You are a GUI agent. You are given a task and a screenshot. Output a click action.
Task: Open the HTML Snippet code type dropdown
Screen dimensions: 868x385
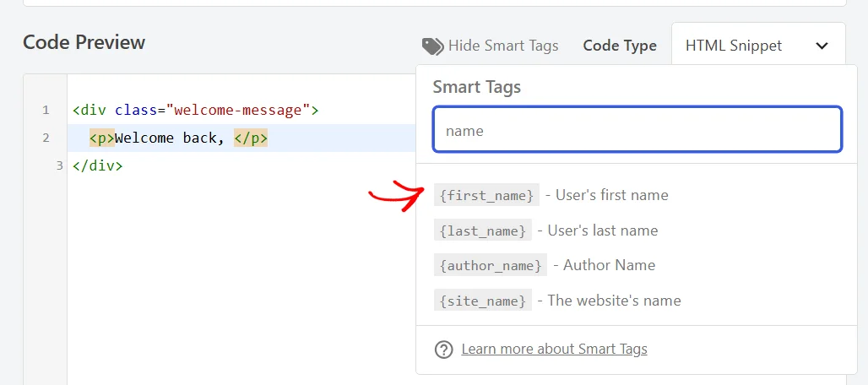(758, 46)
